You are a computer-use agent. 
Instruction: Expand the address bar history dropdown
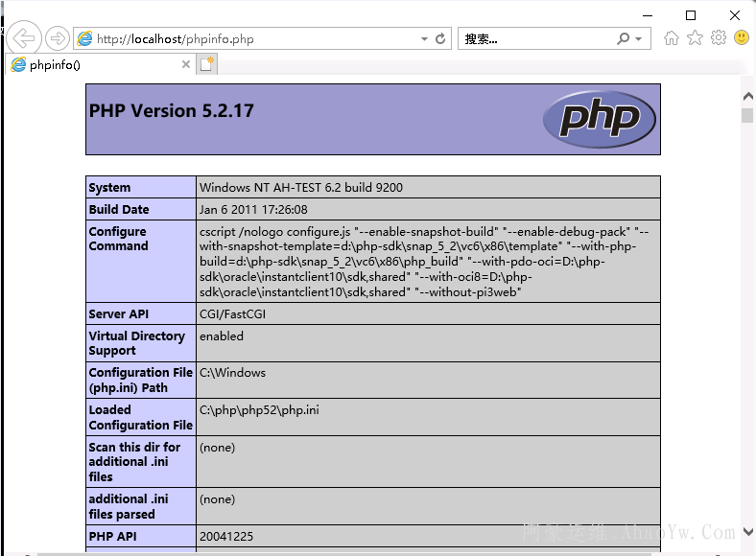[x=424, y=39]
